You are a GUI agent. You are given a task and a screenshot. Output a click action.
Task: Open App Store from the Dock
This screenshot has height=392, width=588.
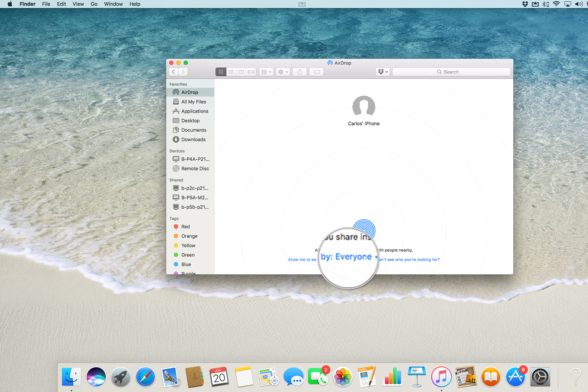point(515,377)
